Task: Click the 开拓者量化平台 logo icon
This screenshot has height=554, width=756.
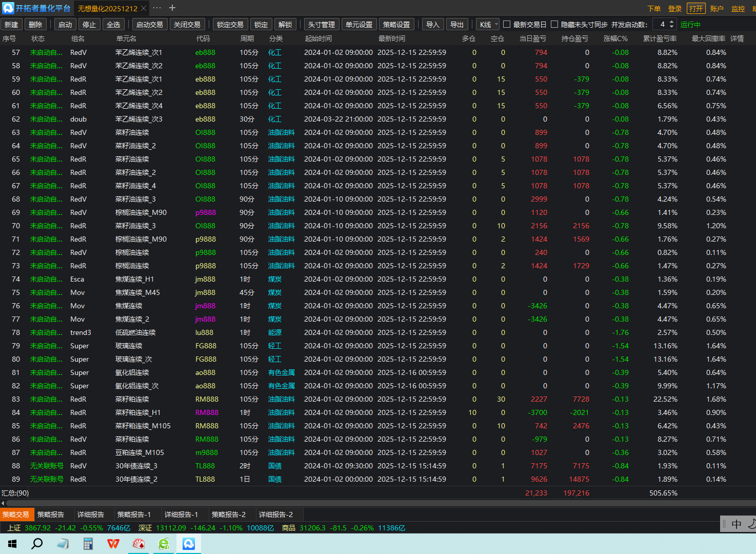Action: click(x=8, y=8)
